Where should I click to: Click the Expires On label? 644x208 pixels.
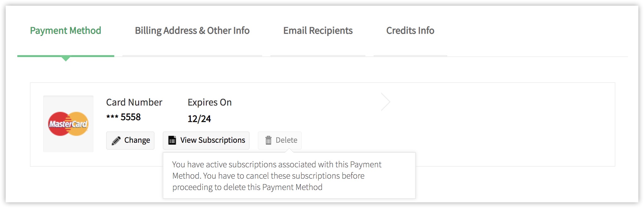(x=210, y=102)
